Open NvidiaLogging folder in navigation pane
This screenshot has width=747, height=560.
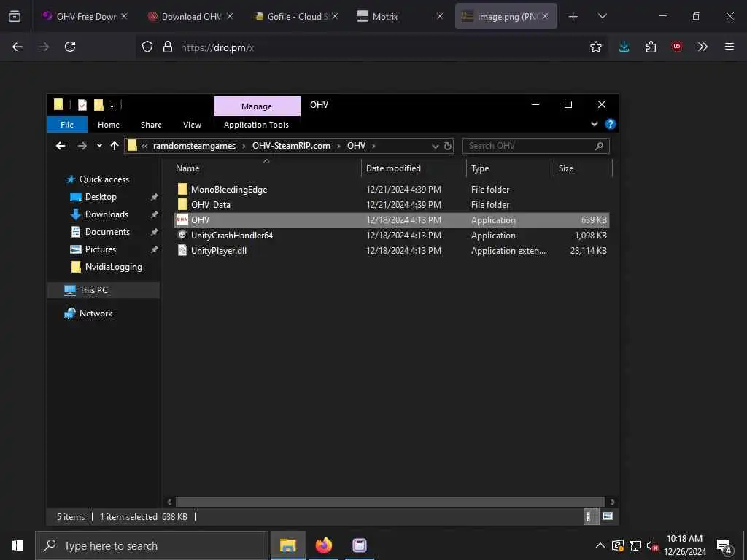click(x=113, y=267)
